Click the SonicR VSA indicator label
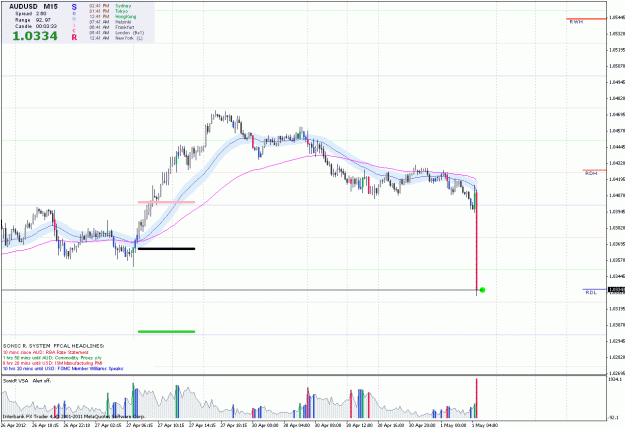The image size is (625, 429). [x=16, y=381]
